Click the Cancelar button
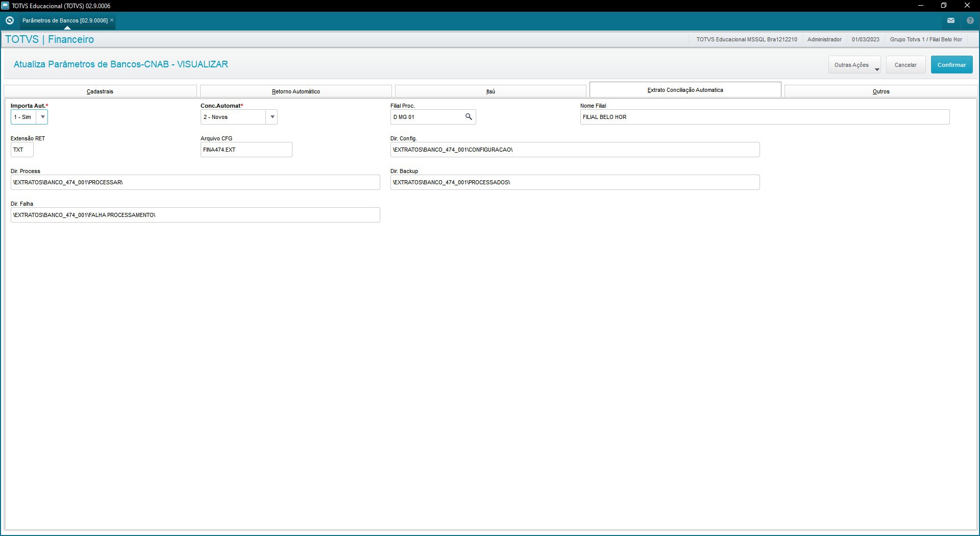The height and width of the screenshot is (536, 980). 905,65
